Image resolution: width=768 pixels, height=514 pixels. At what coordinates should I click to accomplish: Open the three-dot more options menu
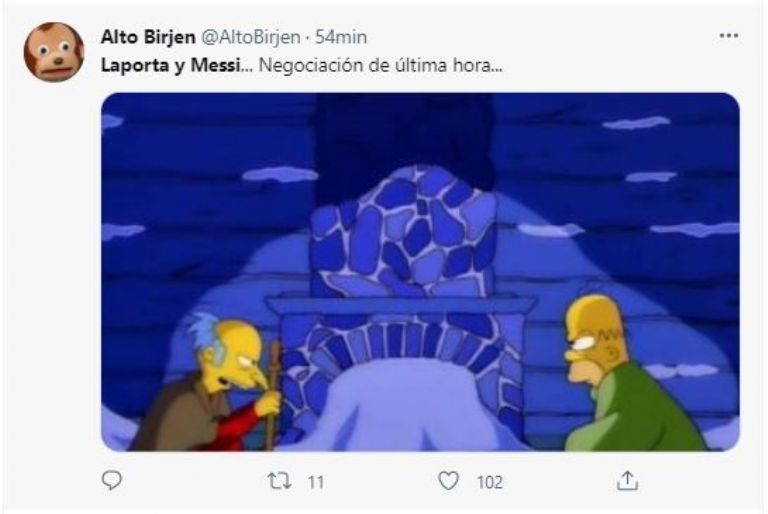729,36
